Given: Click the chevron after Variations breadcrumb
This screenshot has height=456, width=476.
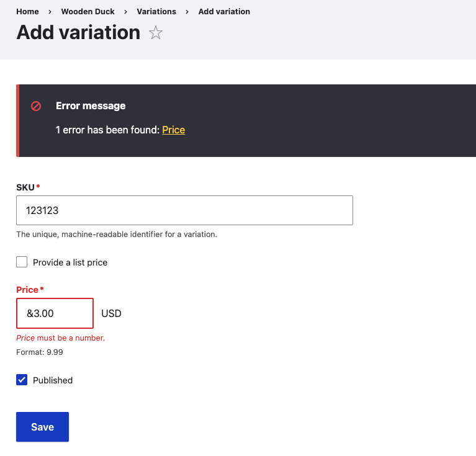Looking at the screenshot, I should pos(187,12).
